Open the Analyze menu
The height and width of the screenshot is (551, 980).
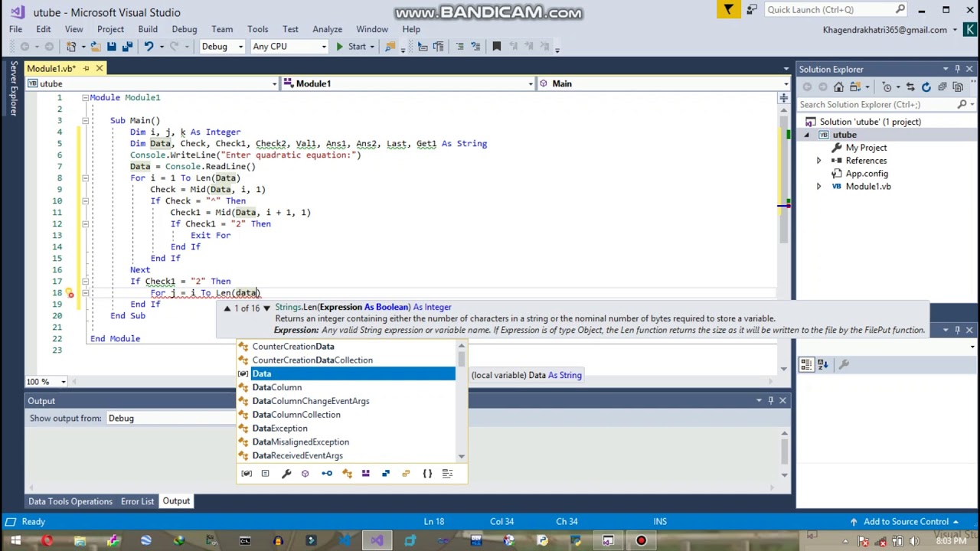tap(327, 29)
